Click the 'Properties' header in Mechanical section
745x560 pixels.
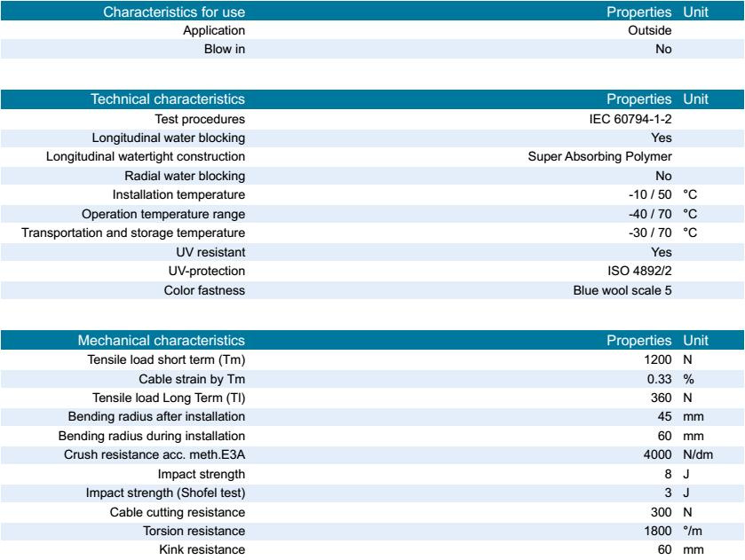coord(638,341)
